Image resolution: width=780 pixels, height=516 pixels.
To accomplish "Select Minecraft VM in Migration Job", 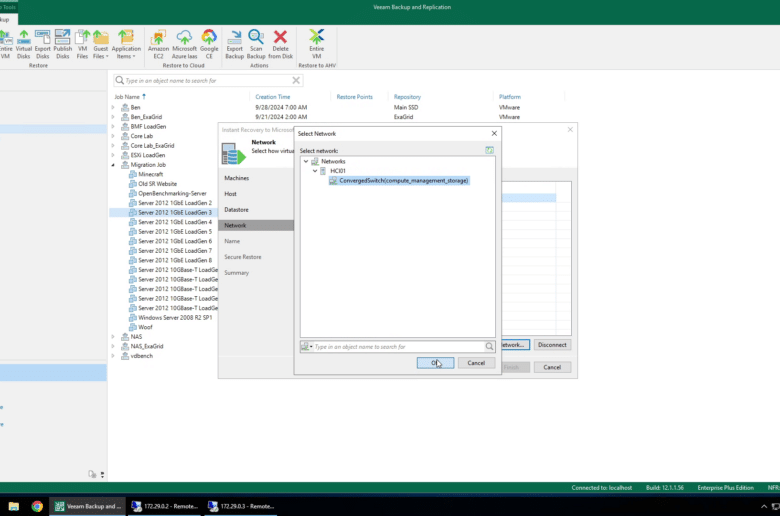I will [x=150, y=174].
